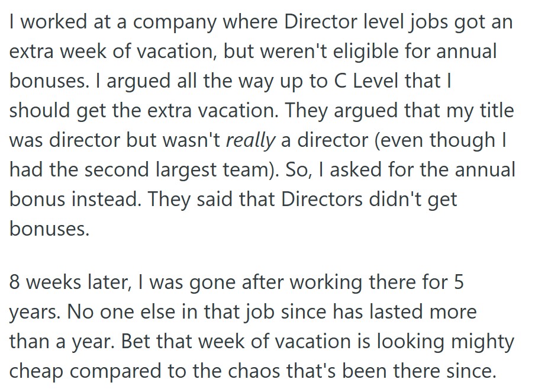Click the lone word "bonuses." ending paragraph one

tap(49, 228)
